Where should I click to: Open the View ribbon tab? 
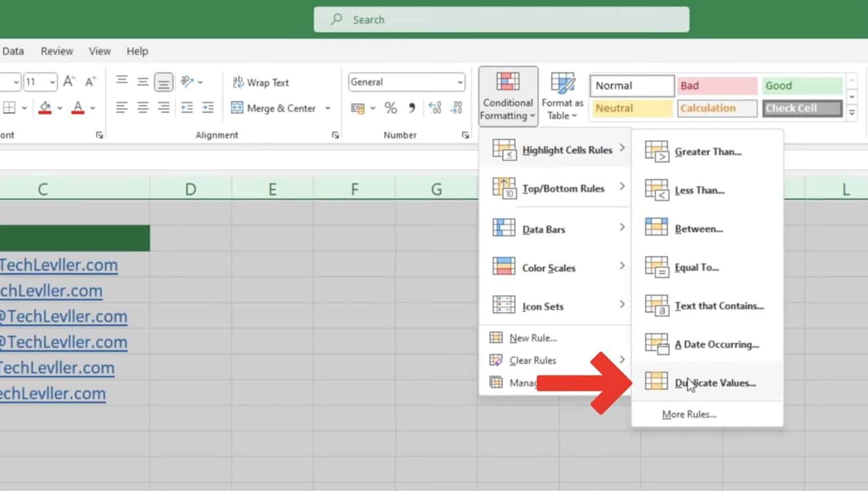(99, 51)
